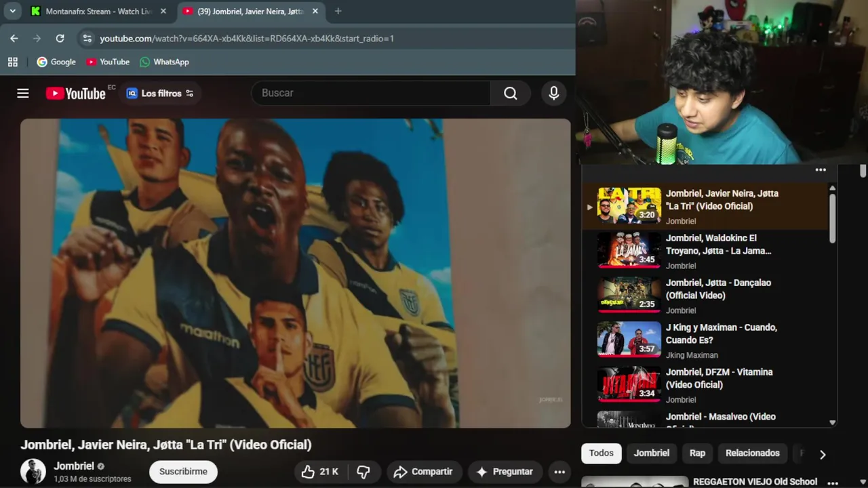Select the Rap filter chip
868x488 pixels.
[698, 453]
